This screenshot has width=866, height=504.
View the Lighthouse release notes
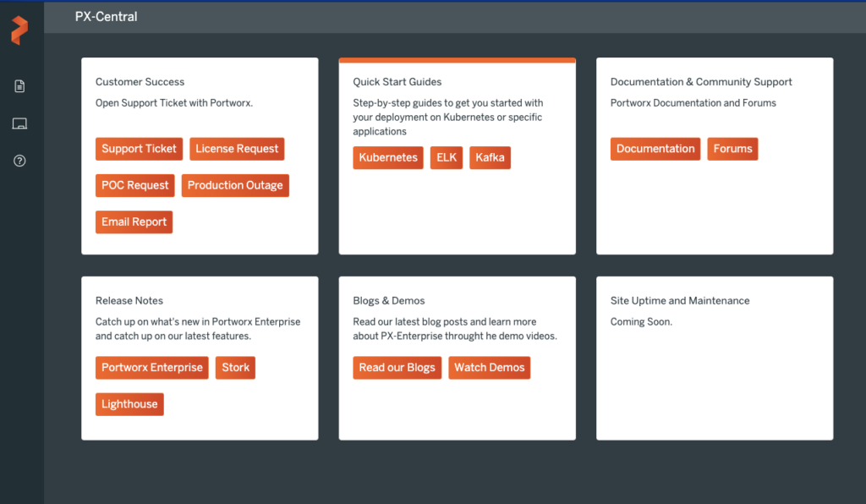pos(129,404)
